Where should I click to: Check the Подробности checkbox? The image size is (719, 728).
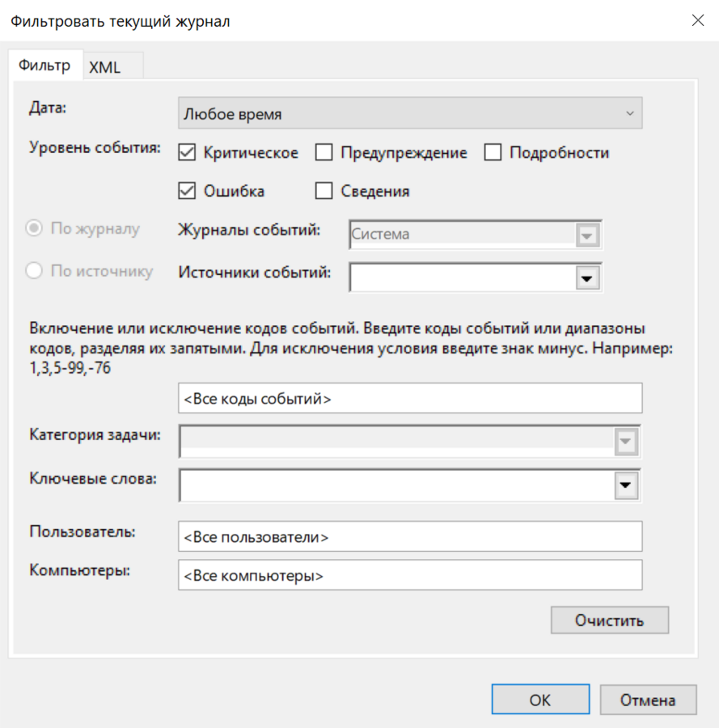493,153
